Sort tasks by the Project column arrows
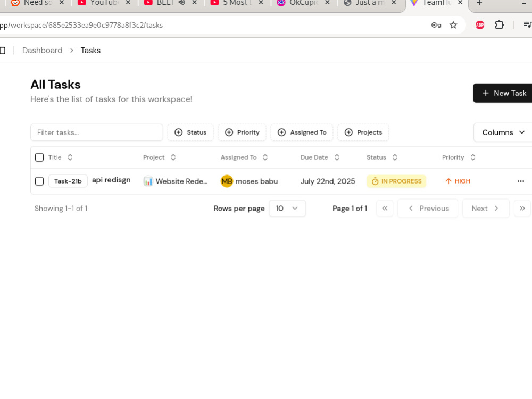Image resolution: width=532 pixels, height=399 pixels. point(173,157)
